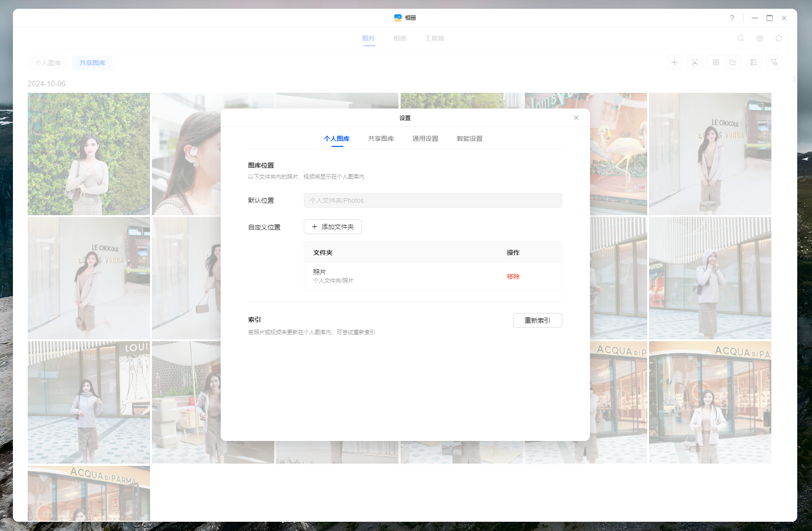Click the settings gear icon in the header

click(760, 38)
